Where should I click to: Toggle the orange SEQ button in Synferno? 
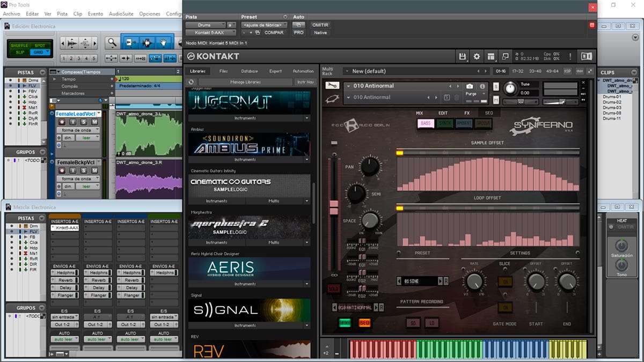pos(364,322)
